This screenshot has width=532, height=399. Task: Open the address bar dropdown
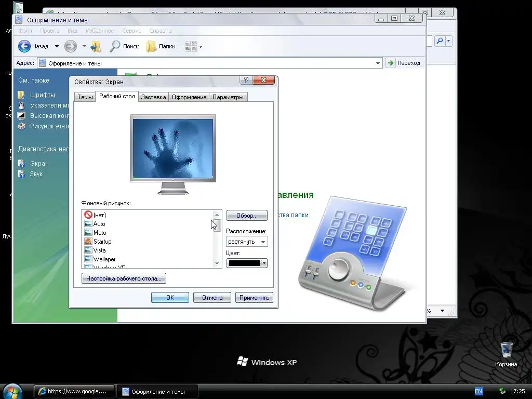click(x=378, y=63)
